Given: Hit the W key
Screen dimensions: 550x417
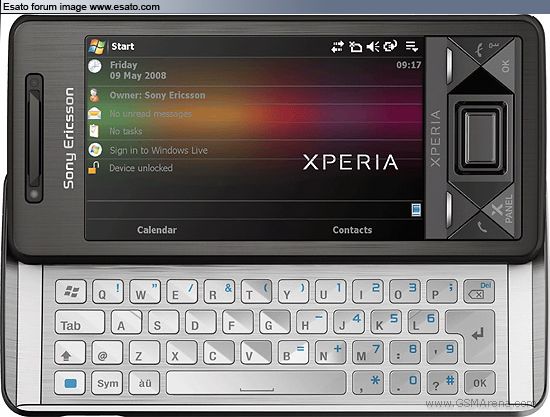Looking at the screenshot, I should pyautogui.click(x=145, y=291).
